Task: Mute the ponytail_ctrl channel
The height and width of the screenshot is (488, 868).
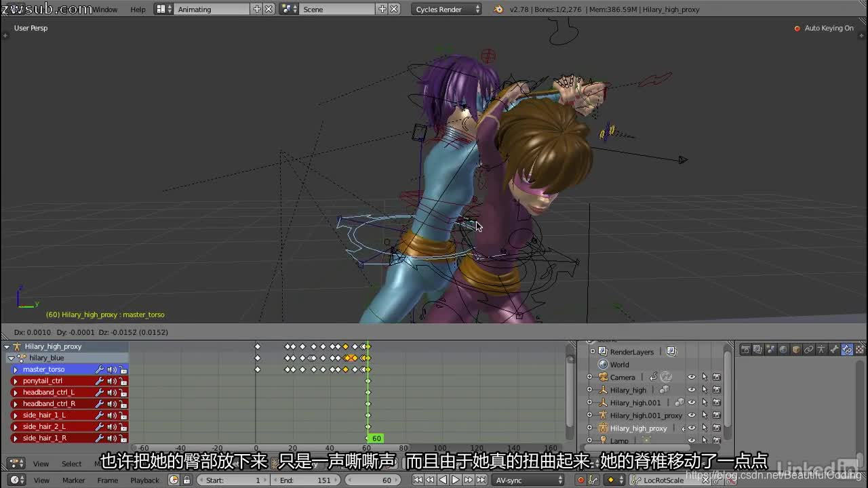Action: pyautogui.click(x=111, y=381)
